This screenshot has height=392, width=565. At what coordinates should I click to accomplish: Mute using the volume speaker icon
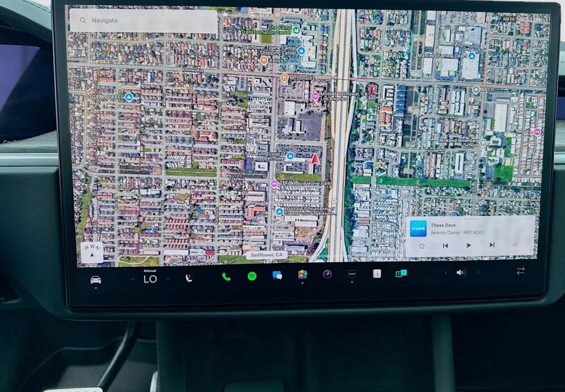(461, 272)
